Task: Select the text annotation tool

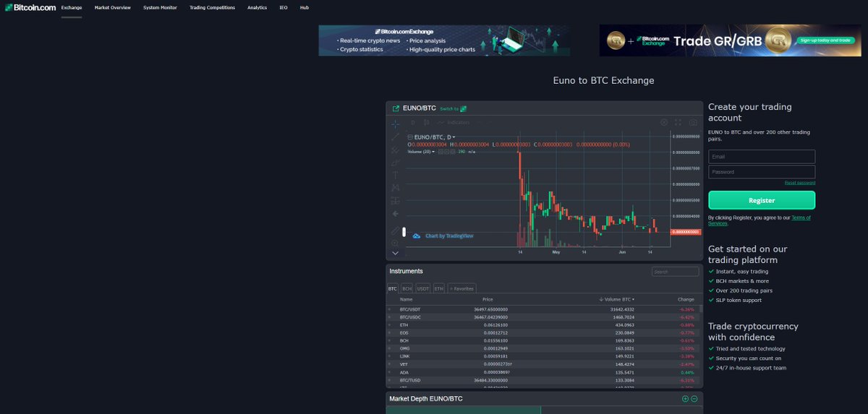Action: (395, 175)
